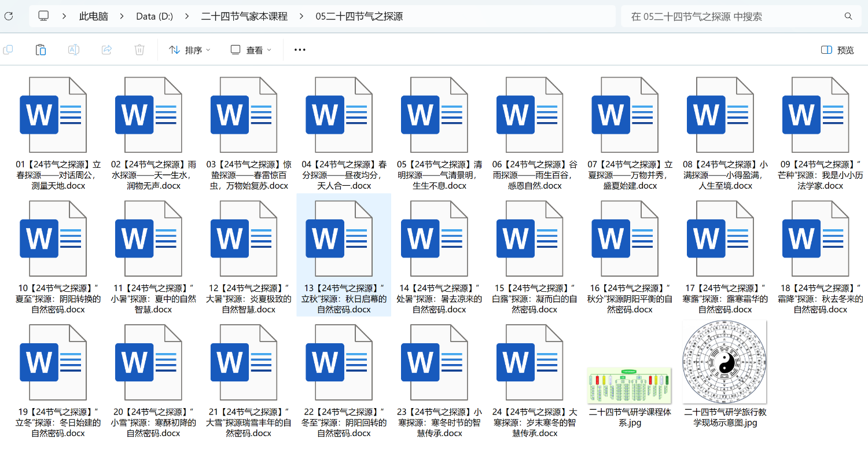Screen dimensions: 868x470
Task: Click the paste clipboard toolbar icon
Action: [x=41, y=50]
